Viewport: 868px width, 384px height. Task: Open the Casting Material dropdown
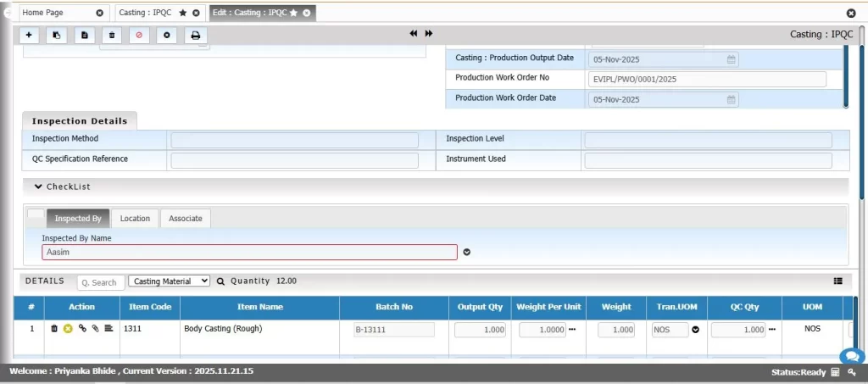pos(169,281)
